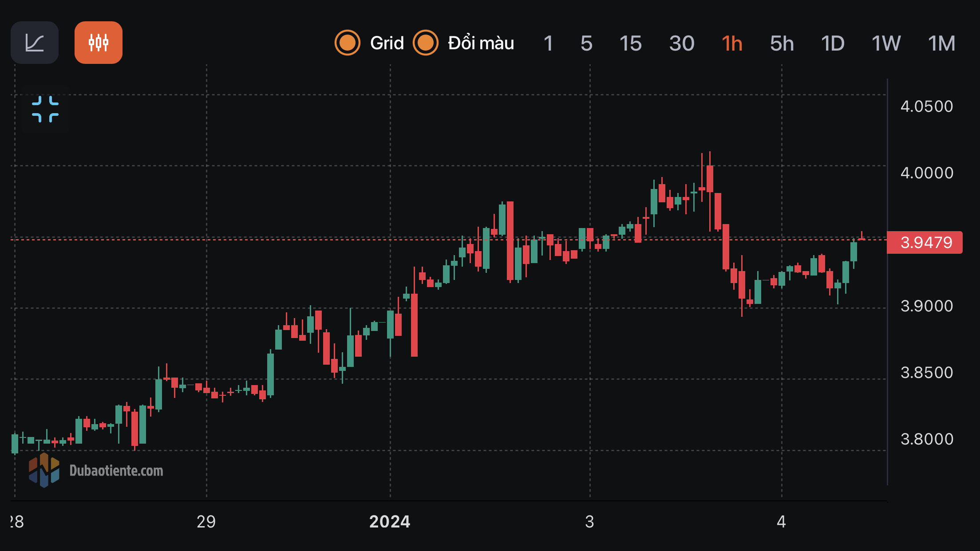Select the 1 minute timeframe

coord(548,43)
